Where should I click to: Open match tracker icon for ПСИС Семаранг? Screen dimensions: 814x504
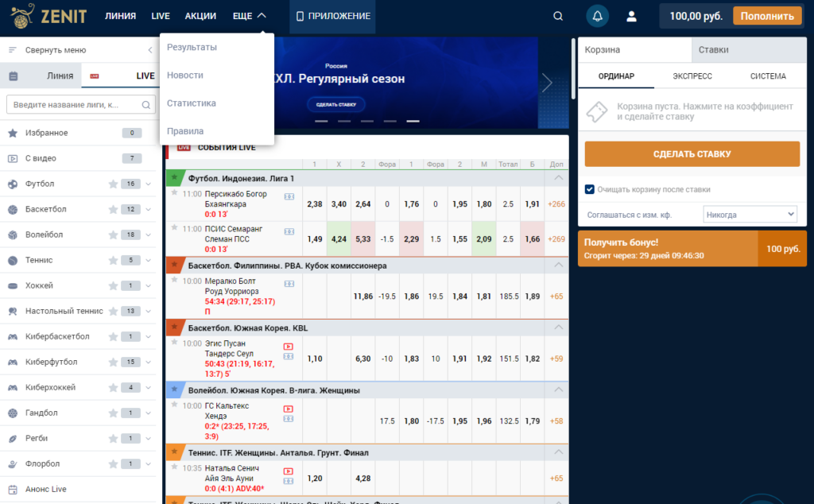click(x=289, y=231)
